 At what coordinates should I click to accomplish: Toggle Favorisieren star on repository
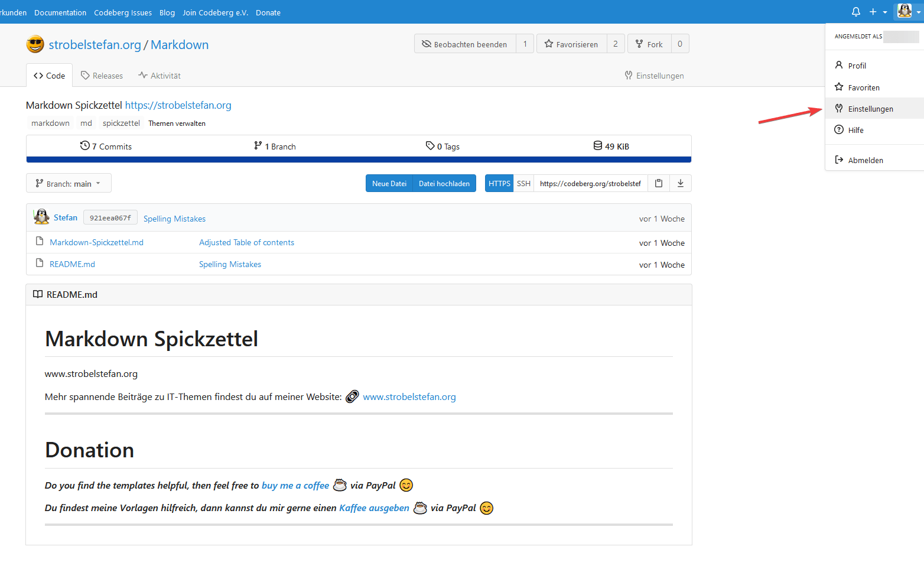point(571,44)
